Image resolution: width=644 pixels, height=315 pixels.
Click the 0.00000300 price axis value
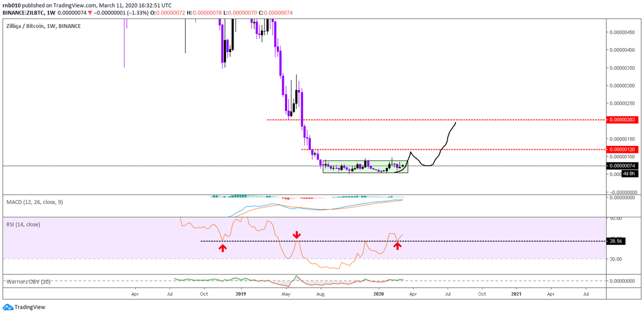tap(622, 85)
